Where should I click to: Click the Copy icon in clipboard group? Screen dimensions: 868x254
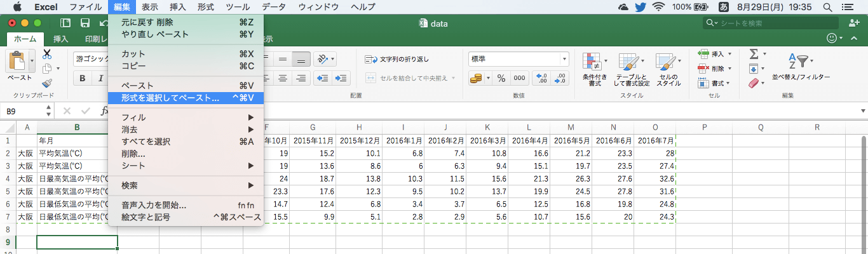pyautogui.click(x=46, y=69)
